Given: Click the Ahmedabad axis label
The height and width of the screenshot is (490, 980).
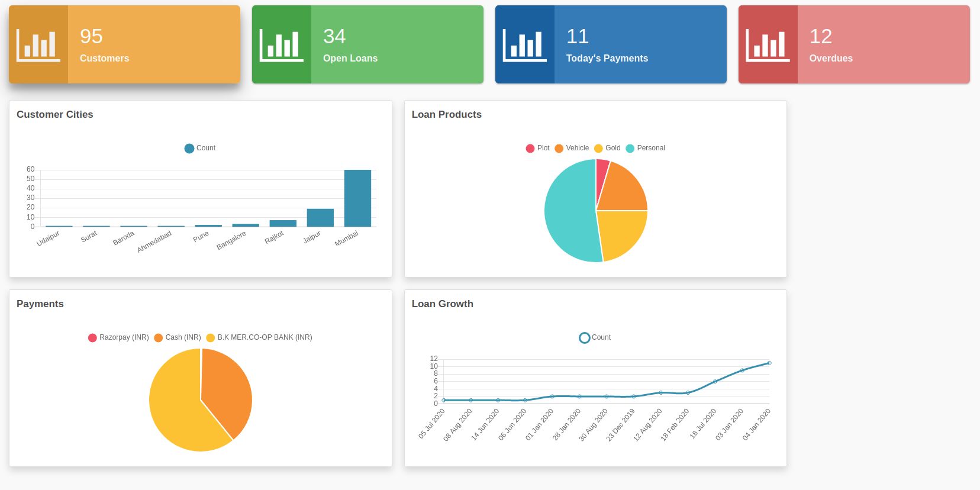Looking at the screenshot, I should pos(154,241).
